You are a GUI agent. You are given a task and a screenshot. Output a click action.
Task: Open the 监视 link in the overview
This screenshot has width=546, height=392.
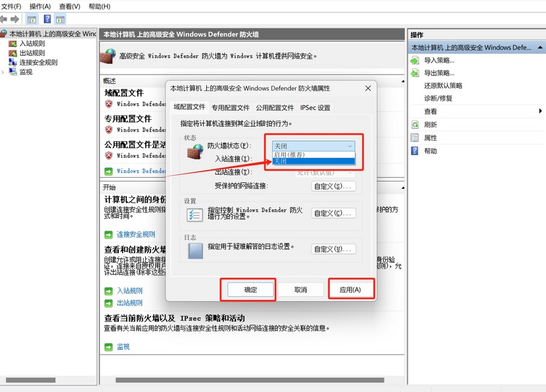[x=123, y=346]
